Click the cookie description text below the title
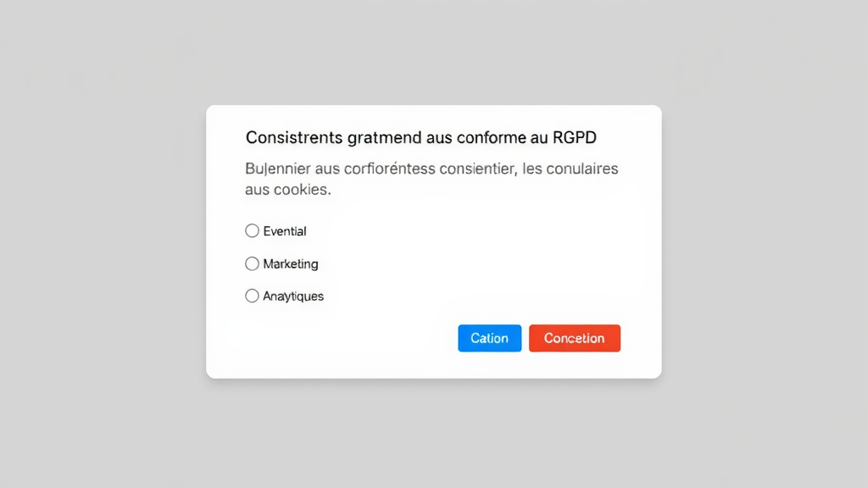 tap(431, 178)
